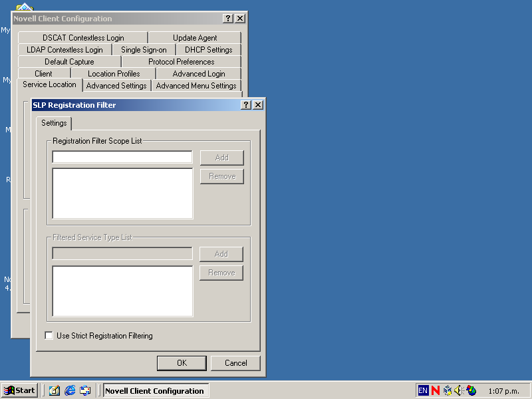Click Remove for Registration Filter Scope List
Screen dimensions: 532x399
222,176
